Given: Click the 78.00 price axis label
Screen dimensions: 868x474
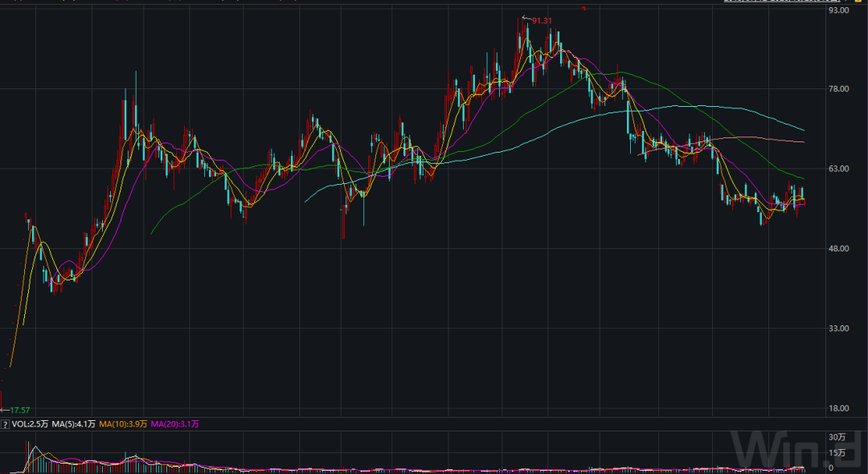Looking at the screenshot, I should pyautogui.click(x=840, y=89).
